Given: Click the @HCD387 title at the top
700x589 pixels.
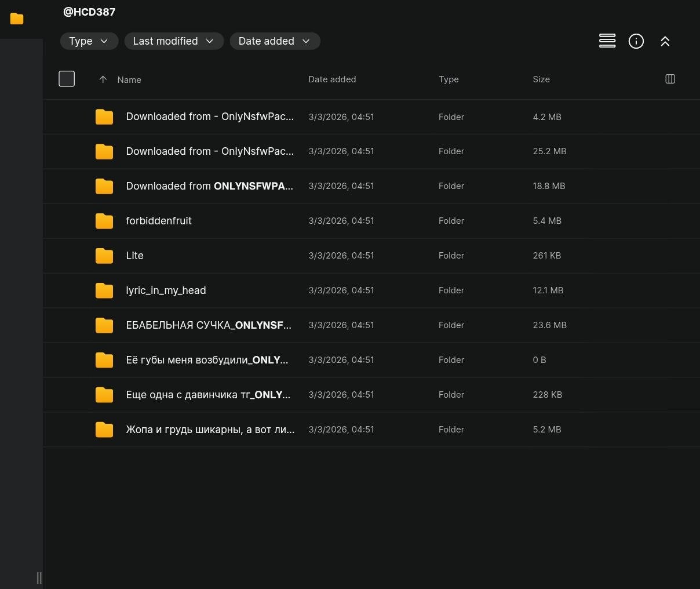Looking at the screenshot, I should click(89, 12).
